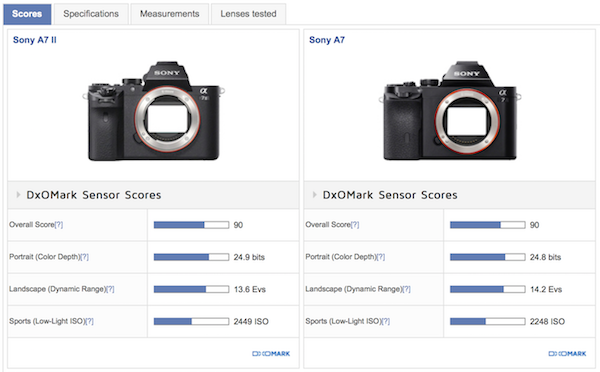The height and width of the screenshot is (372, 600).
Task: Open Sports Low-Light ISO help [?] for Sony A7 II
Action: point(90,321)
